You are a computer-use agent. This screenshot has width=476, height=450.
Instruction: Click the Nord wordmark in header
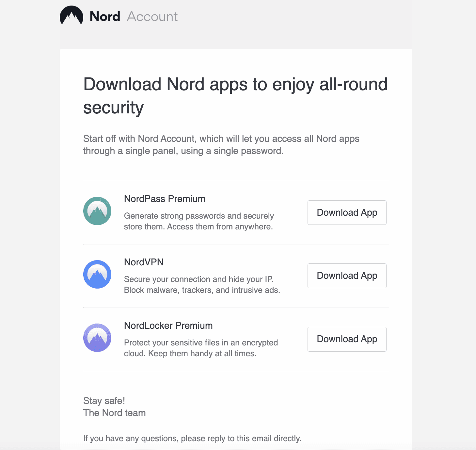[105, 16]
